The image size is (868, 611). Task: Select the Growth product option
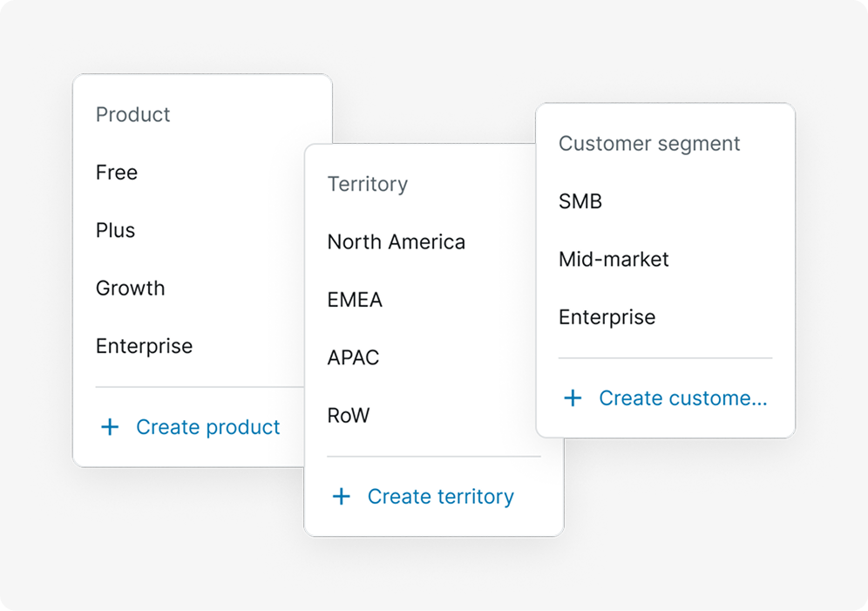[130, 289]
